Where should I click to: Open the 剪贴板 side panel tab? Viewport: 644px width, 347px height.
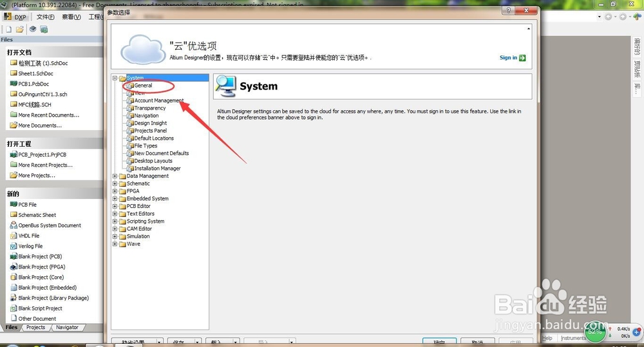click(637, 69)
